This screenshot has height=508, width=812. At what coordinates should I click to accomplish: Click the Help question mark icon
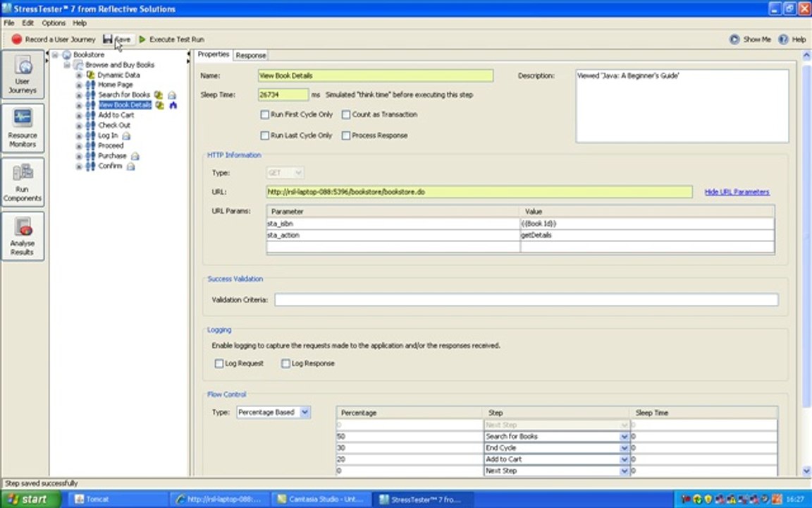(x=784, y=39)
